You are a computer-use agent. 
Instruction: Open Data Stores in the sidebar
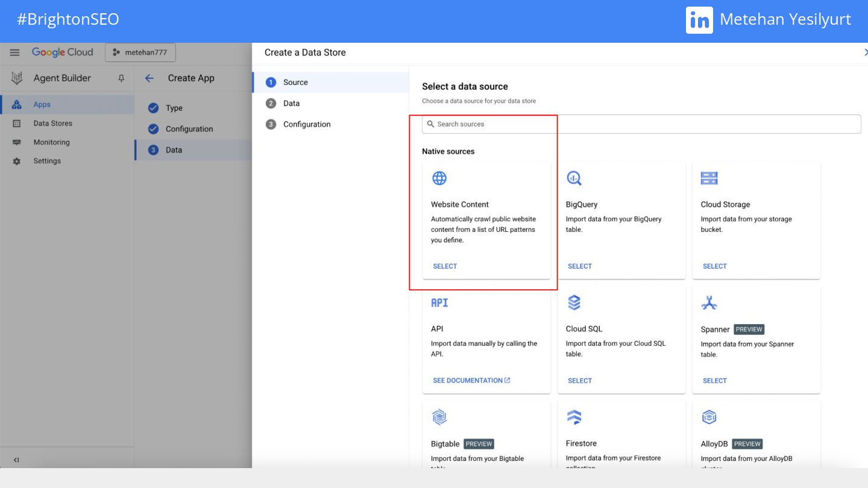point(67,123)
